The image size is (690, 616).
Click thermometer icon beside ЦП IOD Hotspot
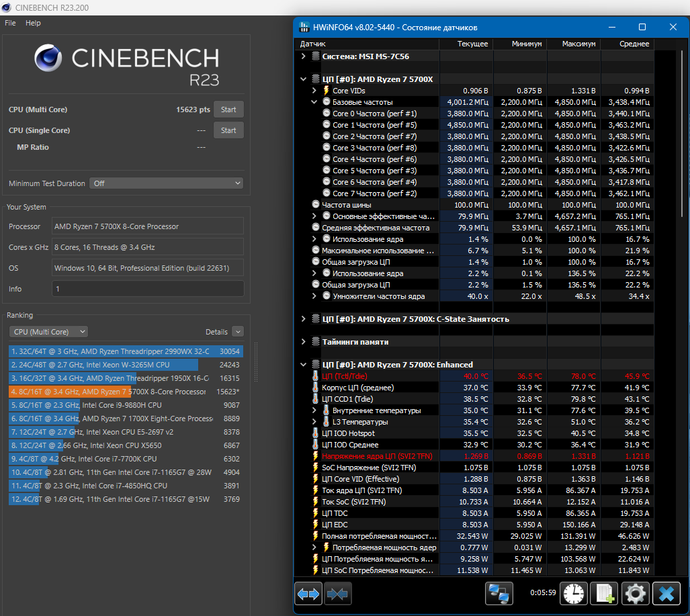pos(315,433)
